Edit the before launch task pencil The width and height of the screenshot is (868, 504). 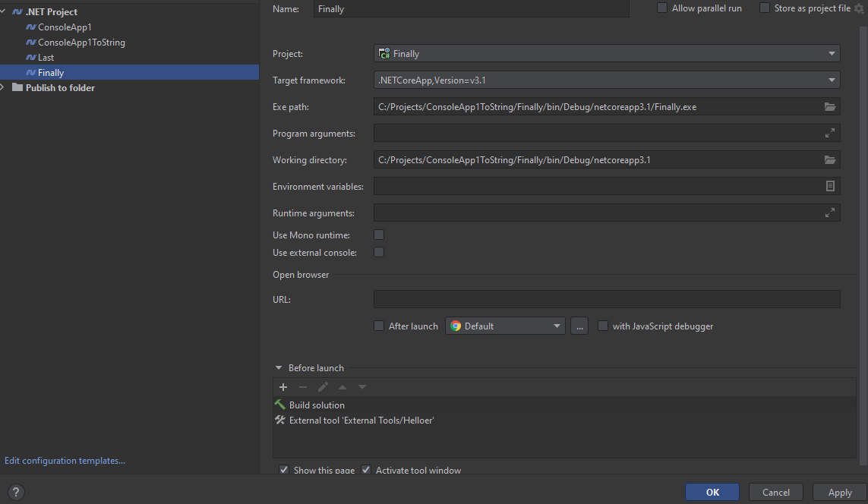[323, 386]
